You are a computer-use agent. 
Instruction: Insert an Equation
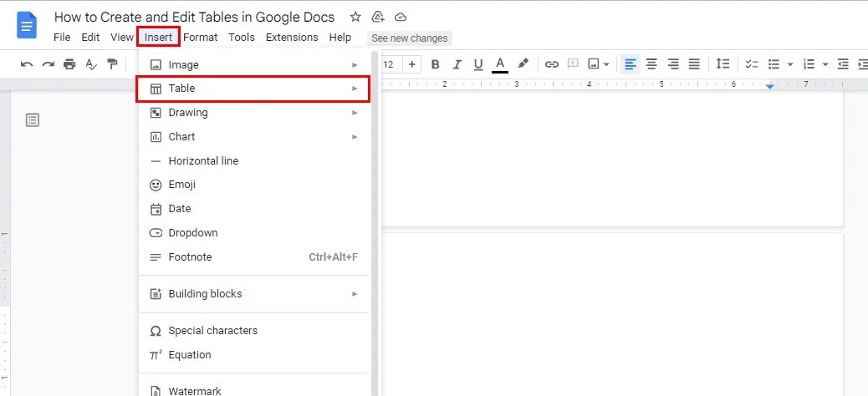[255, 355]
